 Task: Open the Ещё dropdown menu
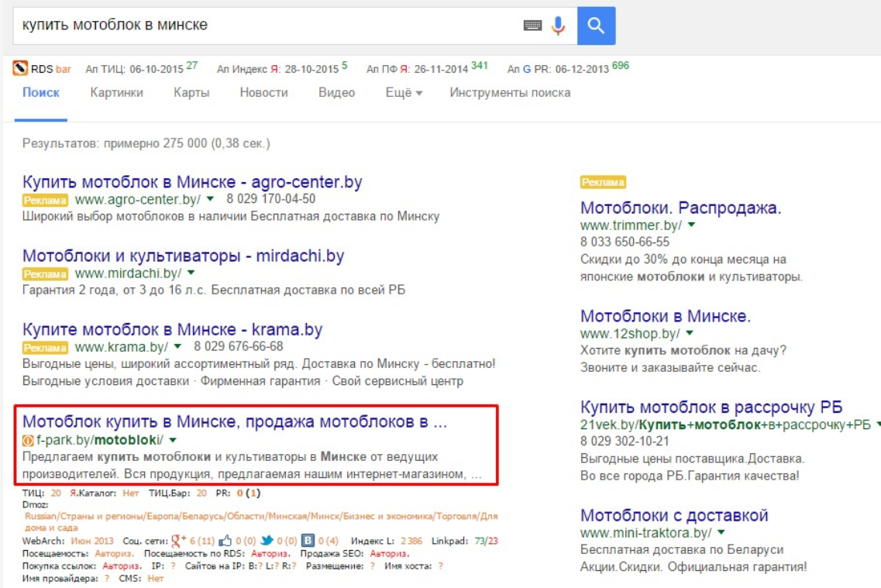[x=404, y=93]
